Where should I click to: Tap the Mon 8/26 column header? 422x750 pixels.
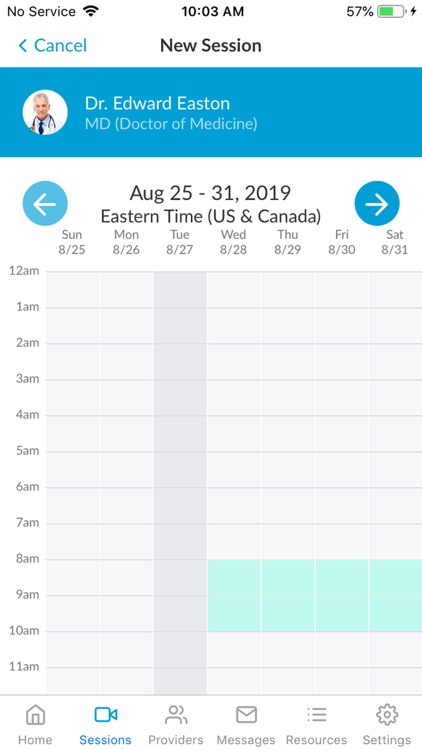pos(126,242)
